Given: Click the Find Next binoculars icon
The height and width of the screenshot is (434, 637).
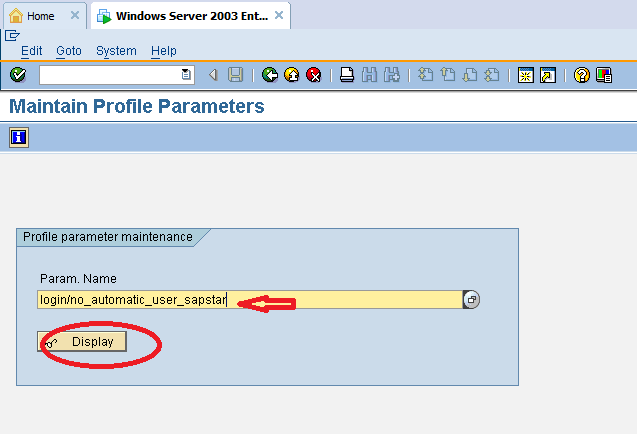Looking at the screenshot, I should click(x=392, y=75).
